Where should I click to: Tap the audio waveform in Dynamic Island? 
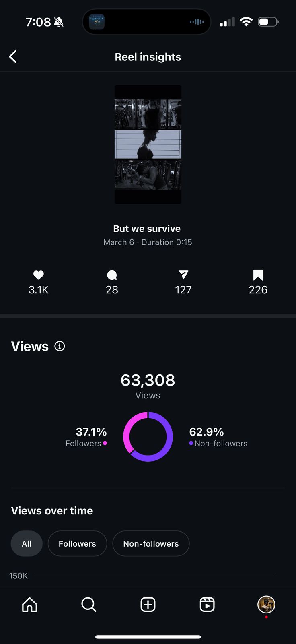point(197,22)
